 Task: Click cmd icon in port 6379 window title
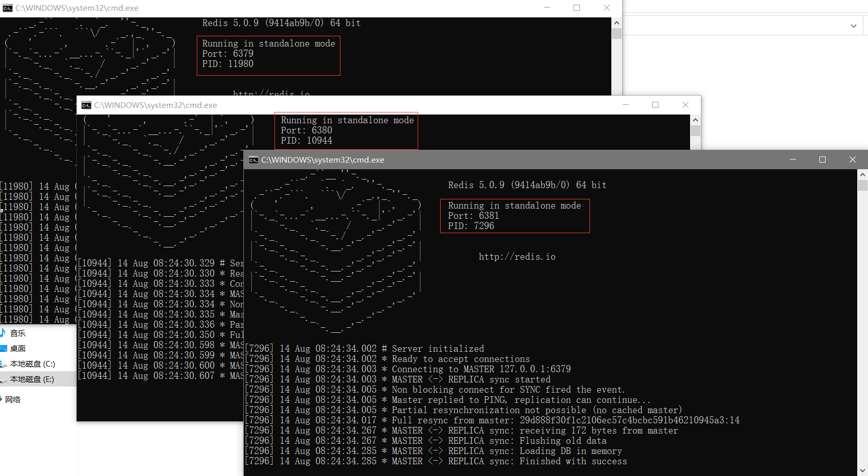pos(8,8)
